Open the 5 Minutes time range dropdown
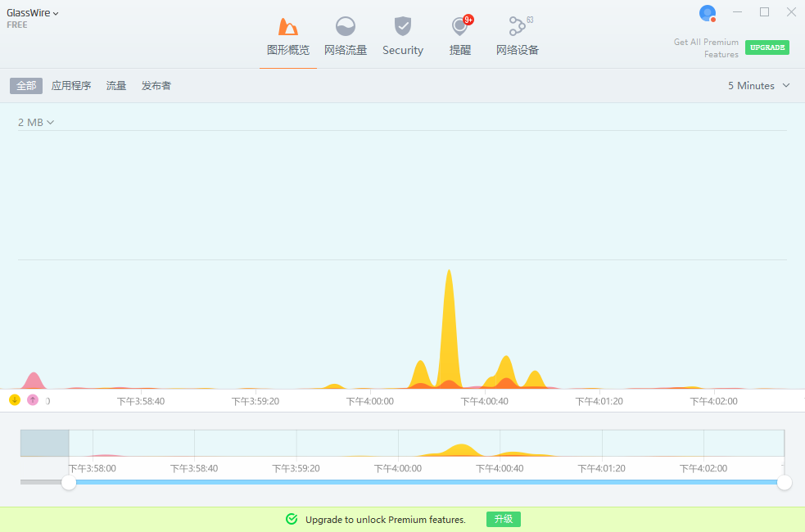This screenshot has width=805, height=532. tap(759, 86)
